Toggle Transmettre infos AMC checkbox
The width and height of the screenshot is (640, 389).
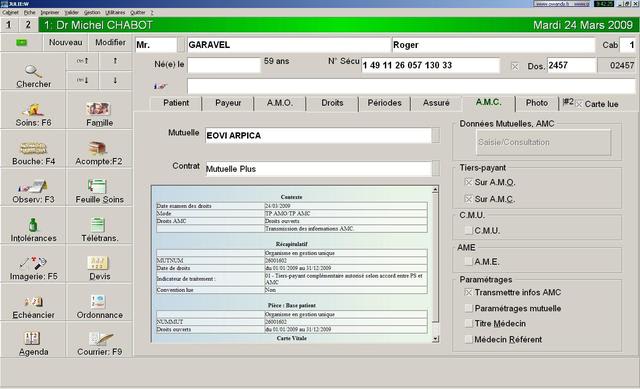(x=469, y=293)
